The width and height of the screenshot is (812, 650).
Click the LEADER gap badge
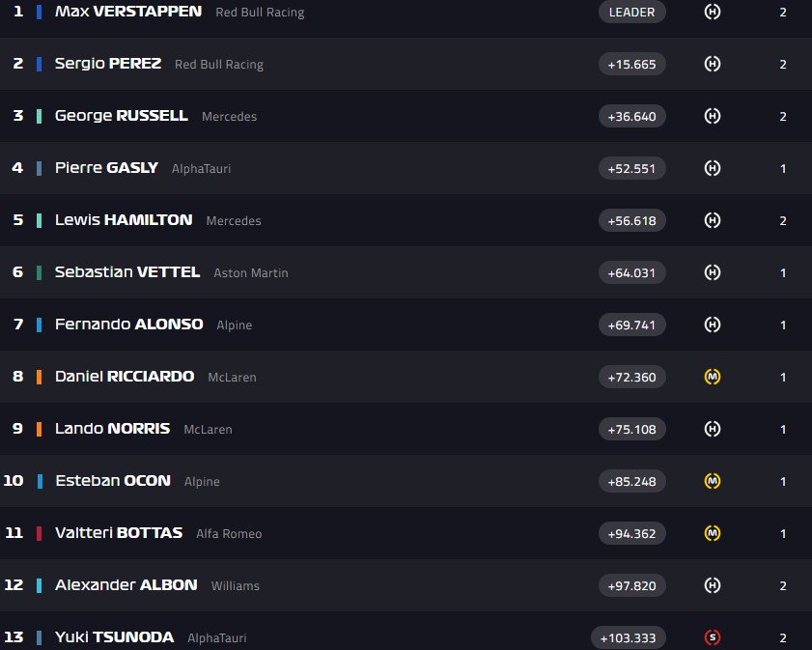pos(631,13)
